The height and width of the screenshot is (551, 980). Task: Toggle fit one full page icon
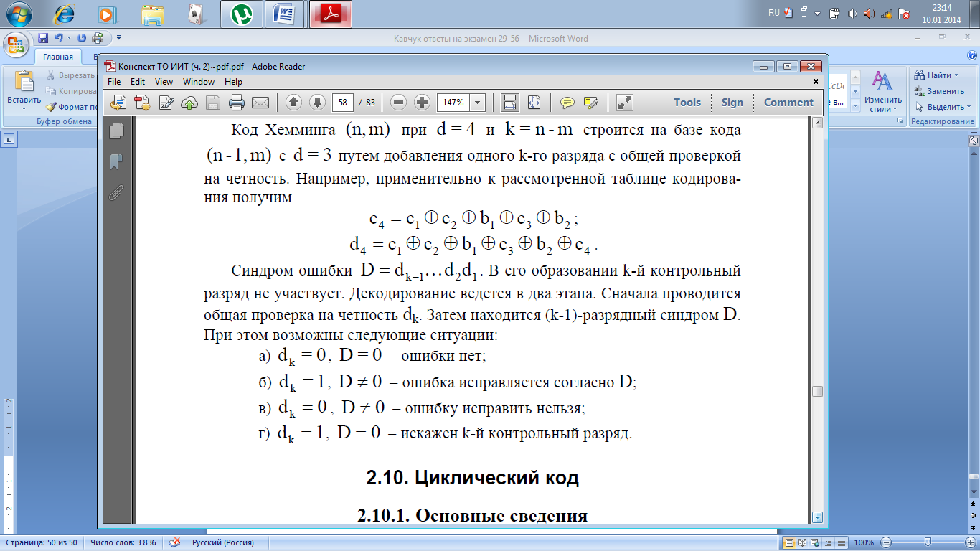(533, 103)
